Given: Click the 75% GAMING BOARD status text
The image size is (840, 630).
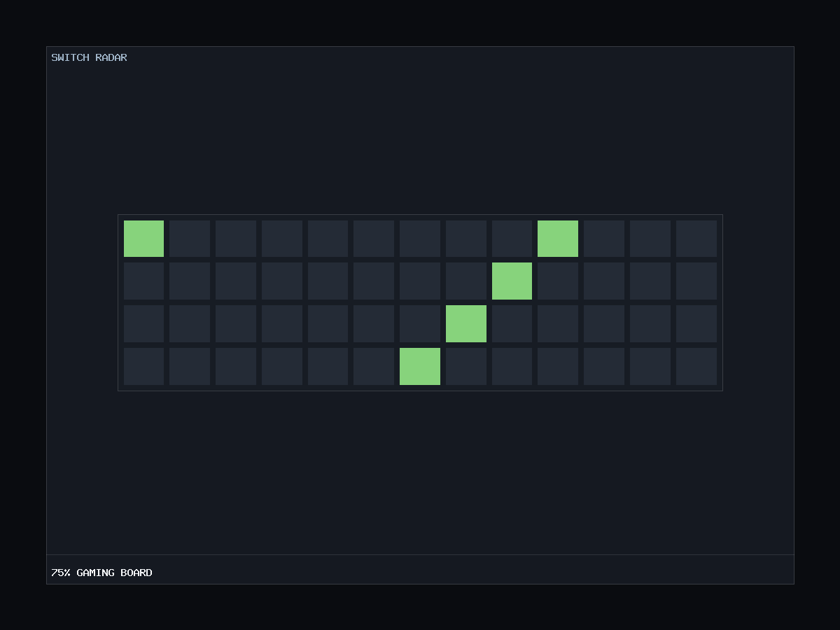Looking at the screenshot, I should click(x=101, y=573).
